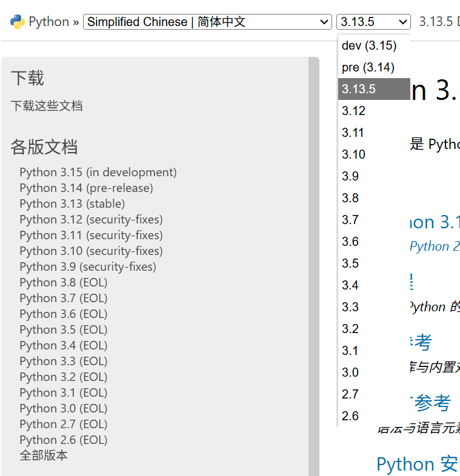Open Python 3.15 (in development) docs link
Screen dimensions: 460x476
point(98,173)
